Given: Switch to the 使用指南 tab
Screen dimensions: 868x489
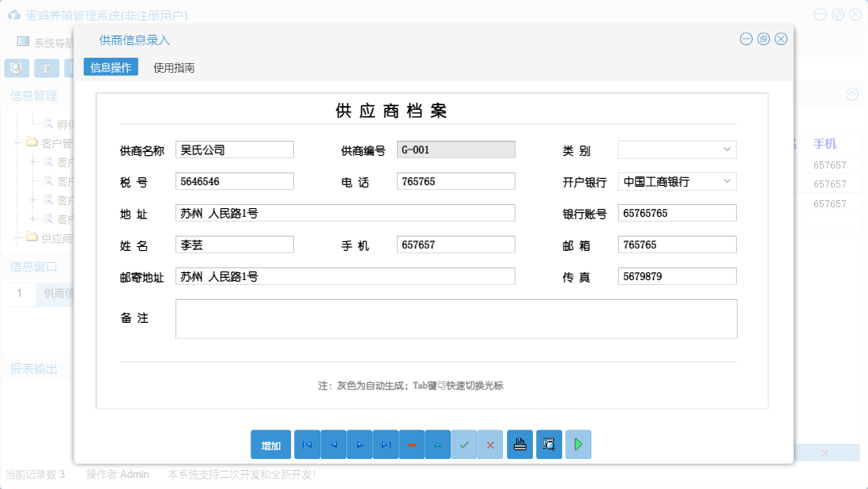Looking at the screenshot, I should tap(172, 67).
